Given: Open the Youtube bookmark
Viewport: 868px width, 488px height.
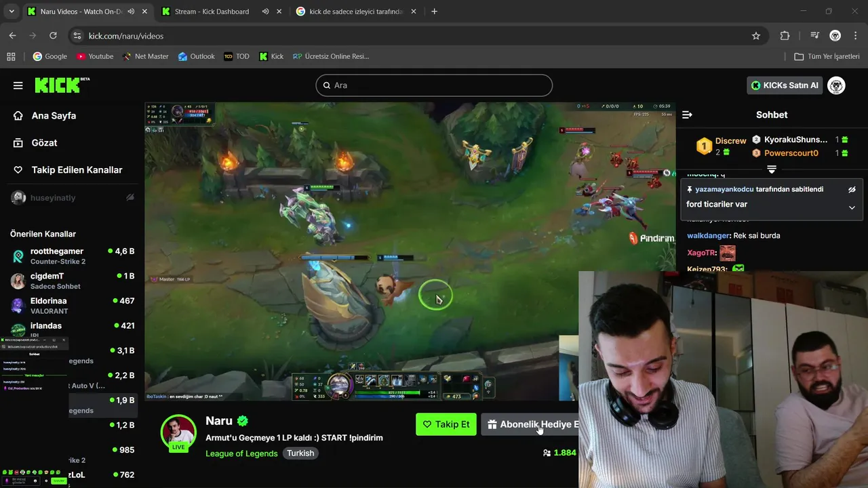Looking at the screenshot, I should (94, 56).
